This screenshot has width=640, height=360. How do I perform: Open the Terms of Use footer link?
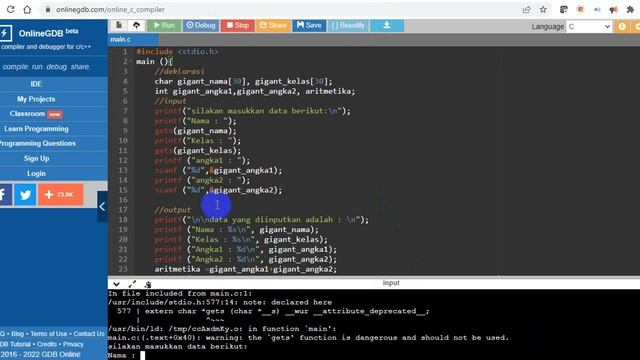pos(49,334)
